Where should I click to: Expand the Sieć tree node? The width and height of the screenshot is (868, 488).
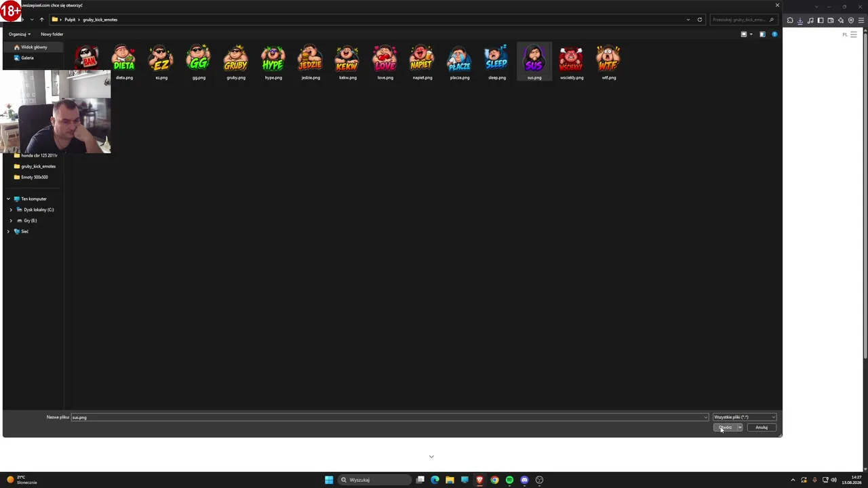(x=8, y=231)
